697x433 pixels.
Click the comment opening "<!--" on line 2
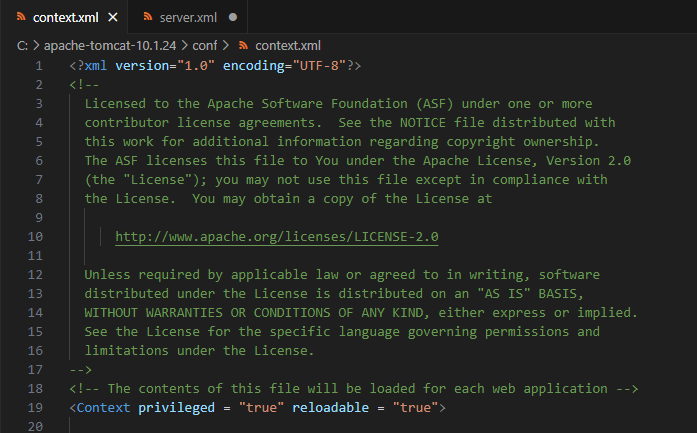click(x=84, y=84)
